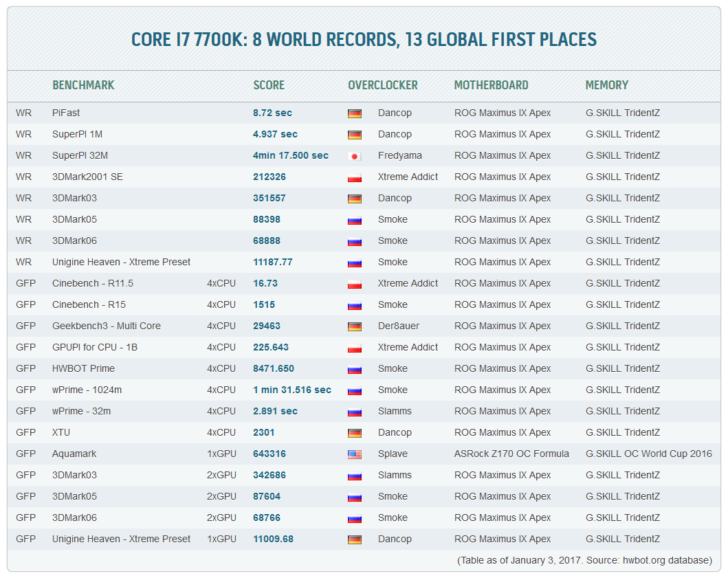Click the Russian flag in the 11187.77 score row
The image size is (728, 578).
[x=355, y=263]
